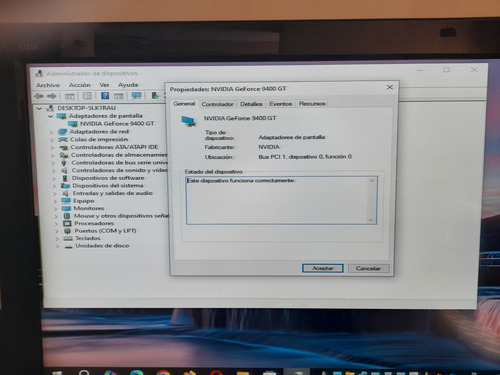Expand the Unidades de disco node
Viewport: 500px width, 375px height.
click(57, 246)
